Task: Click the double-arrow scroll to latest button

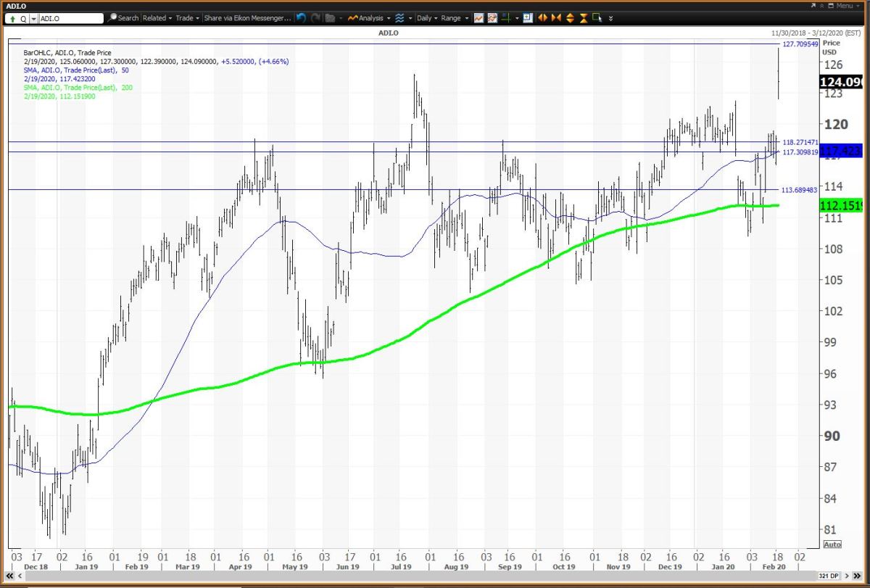Action: pyautogui.click(x=610, y=17)
